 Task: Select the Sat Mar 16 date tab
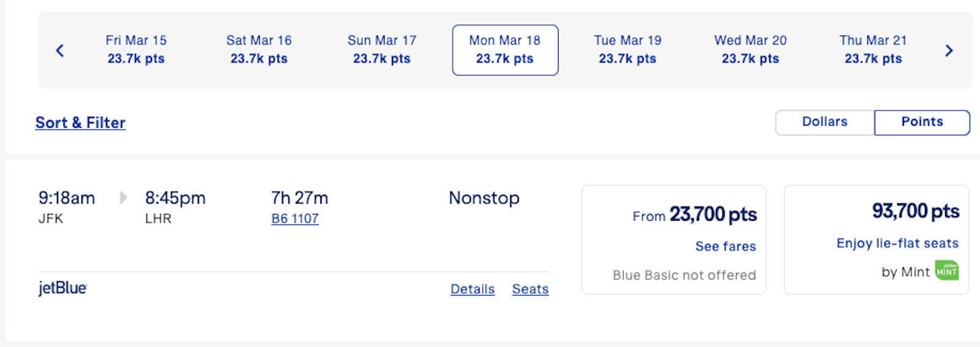pyautogui.click(x=258, y=50)
